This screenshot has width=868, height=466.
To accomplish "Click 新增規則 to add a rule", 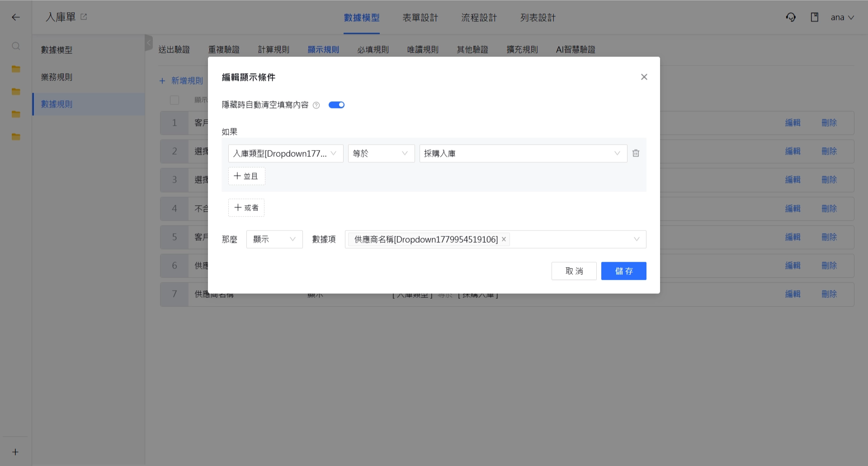I will click(181, 80).
